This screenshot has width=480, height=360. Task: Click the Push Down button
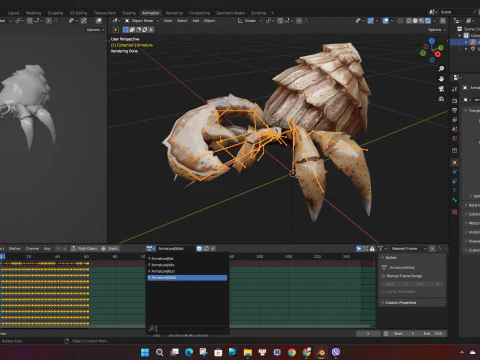coord(85,249)
